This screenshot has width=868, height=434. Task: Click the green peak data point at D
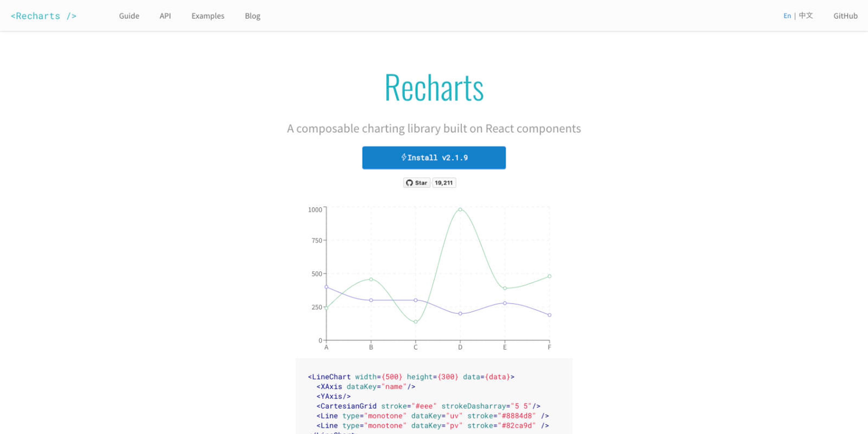point(460,210)
